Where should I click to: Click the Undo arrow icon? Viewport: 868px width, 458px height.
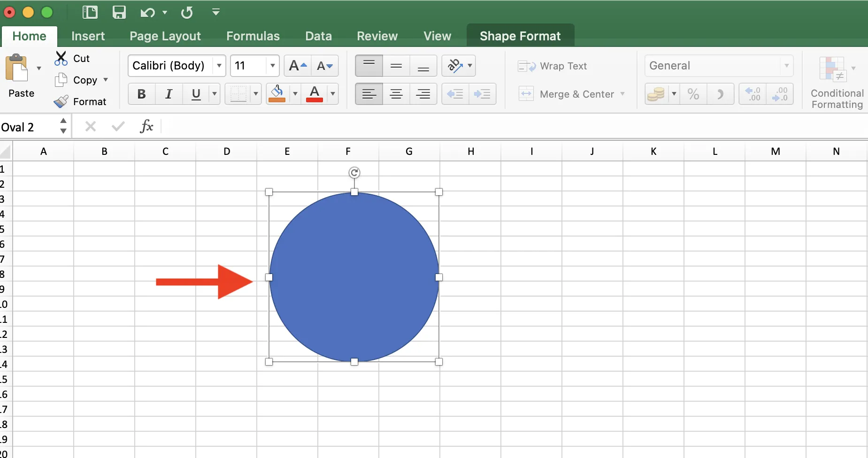(x=147, y=13)
